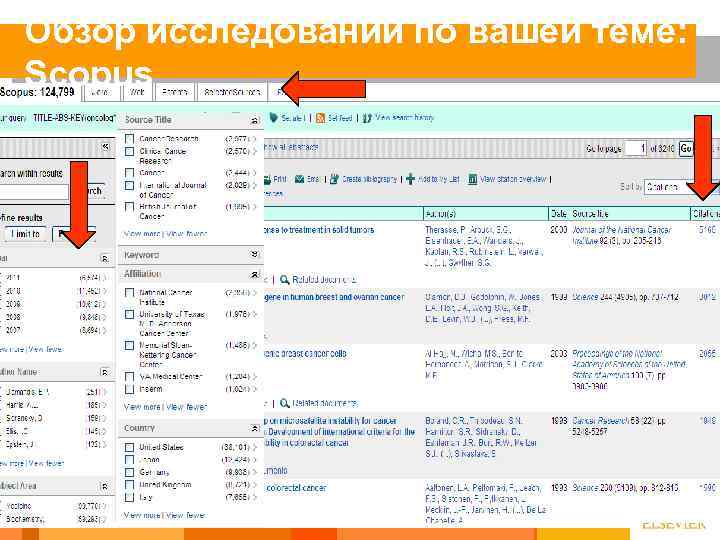This screenshot has width=720, height=540.
Task: Collapse the Author Name section
Action: (105, 372)
